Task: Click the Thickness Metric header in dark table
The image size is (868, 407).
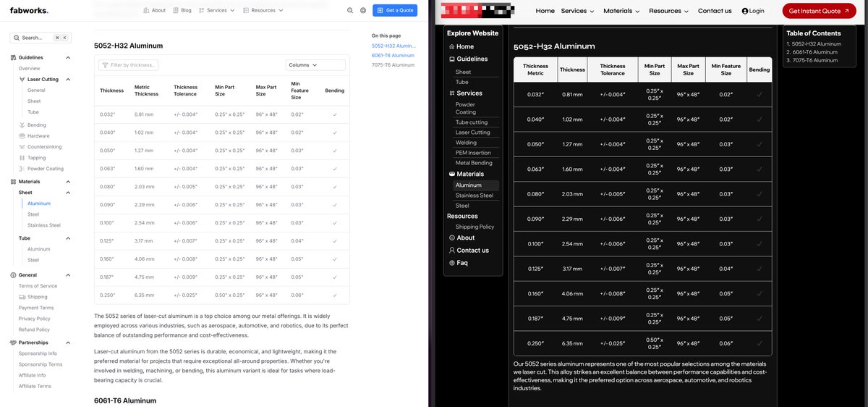Action: click(535, 70)
